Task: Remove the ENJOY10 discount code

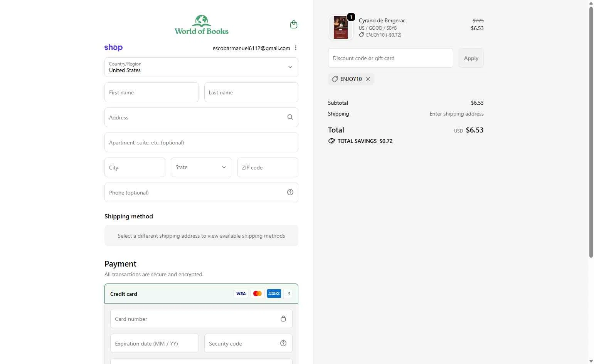Action: click(x=368, y=79)
